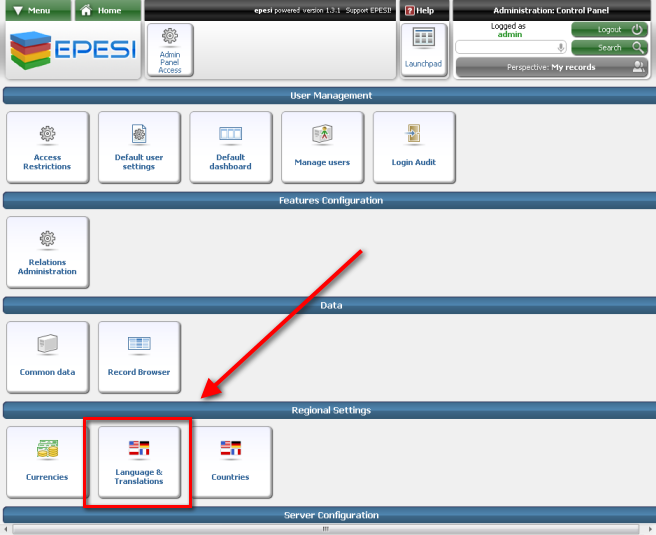
Task: Click epesi powered version 1.3.1 text
Action: coord(297,10)
